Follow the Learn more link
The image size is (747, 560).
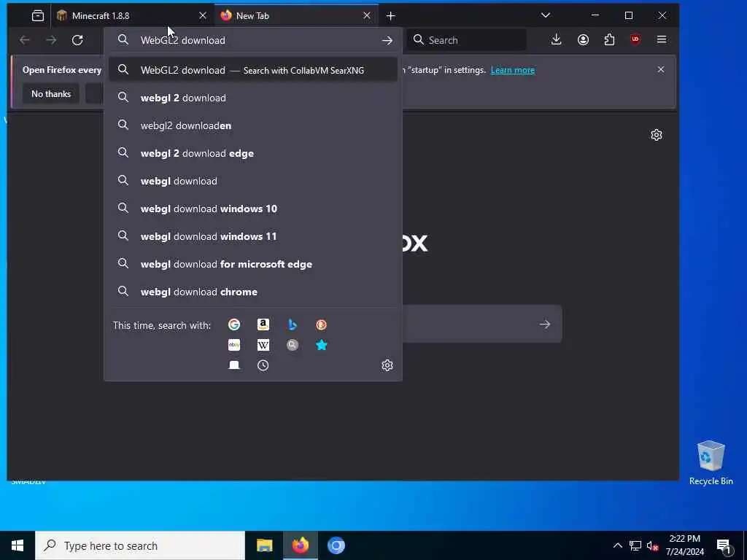[513, 70]
